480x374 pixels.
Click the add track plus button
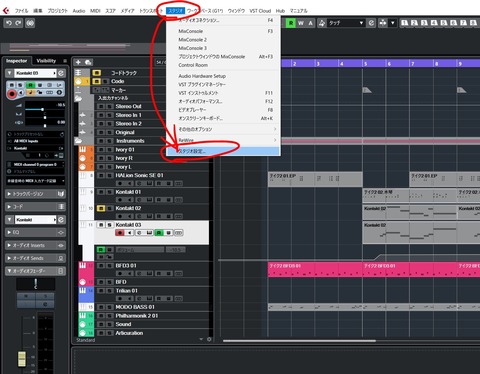78,62
